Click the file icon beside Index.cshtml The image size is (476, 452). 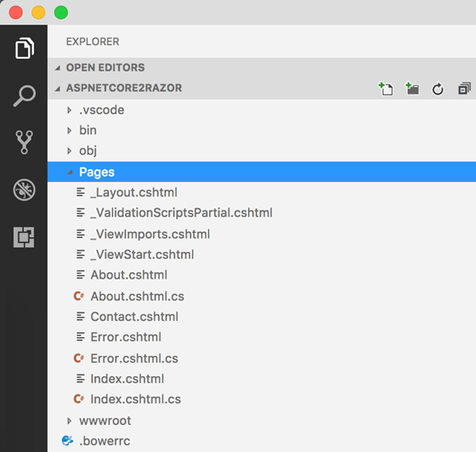coord(81,379)
